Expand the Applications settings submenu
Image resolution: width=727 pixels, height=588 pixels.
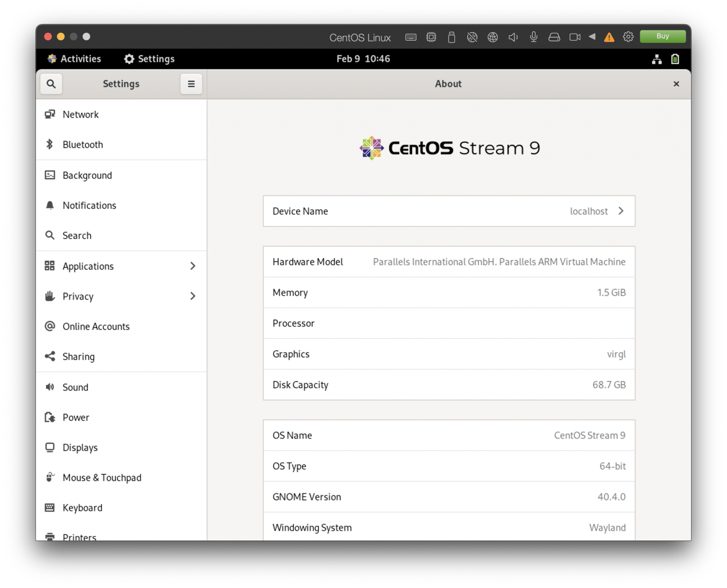[x=194, y=266]
